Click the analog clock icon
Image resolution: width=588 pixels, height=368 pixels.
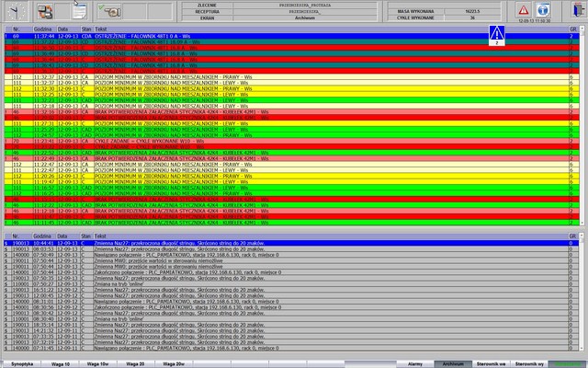[17, 11]
